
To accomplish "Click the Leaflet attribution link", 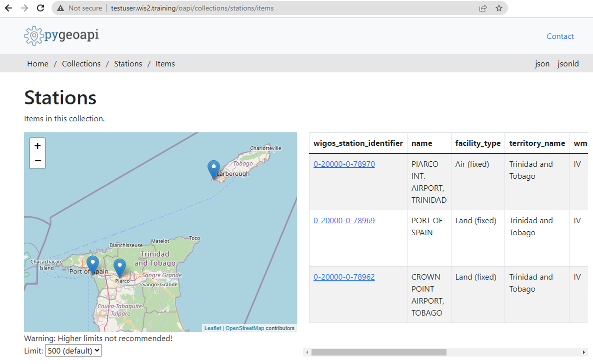I will coord(212,328).
